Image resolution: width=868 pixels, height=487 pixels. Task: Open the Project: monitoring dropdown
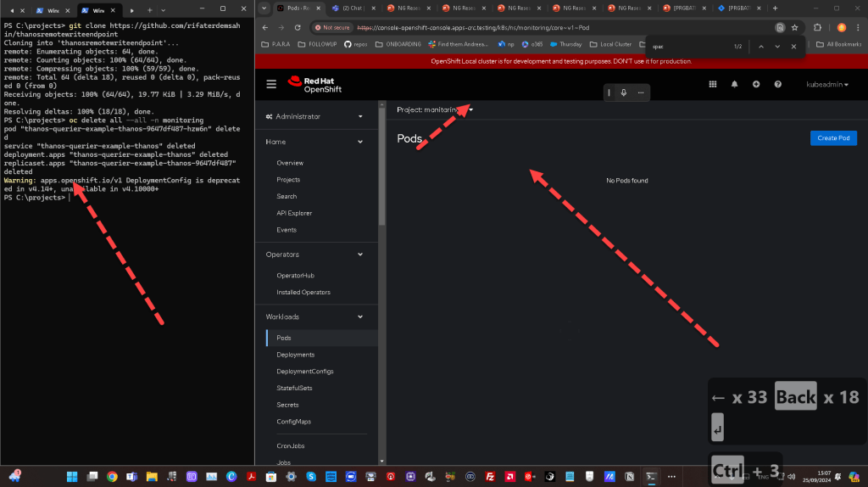435,109
